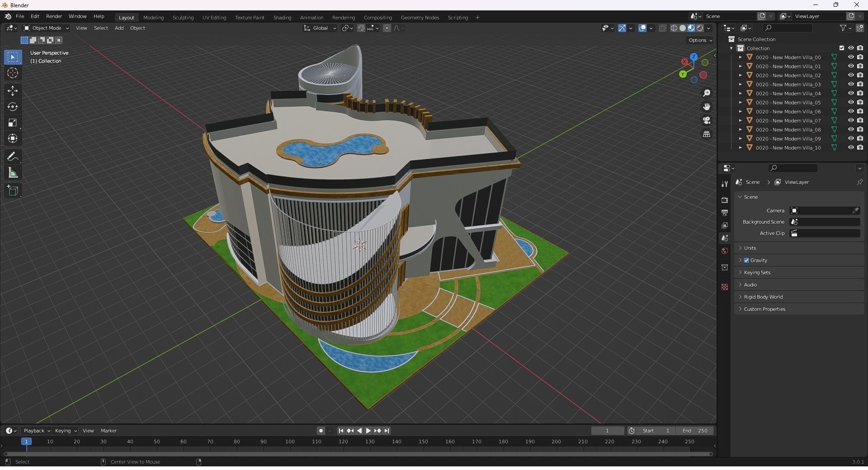The height and width of the screenshot is (470, 868).
Task: Toggle the viewport overlays button
Action: click(x=642, y=28)
